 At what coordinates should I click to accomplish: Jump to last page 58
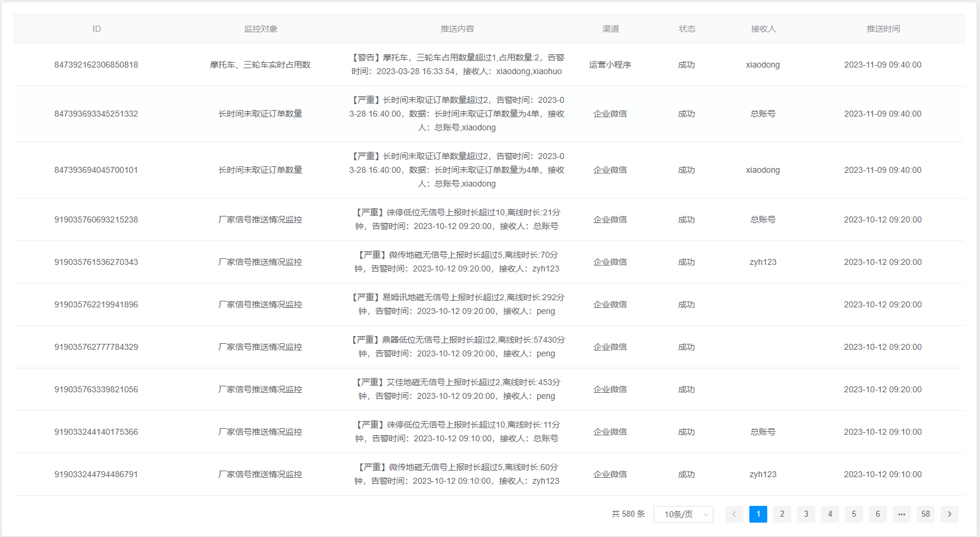click(925, 514)
